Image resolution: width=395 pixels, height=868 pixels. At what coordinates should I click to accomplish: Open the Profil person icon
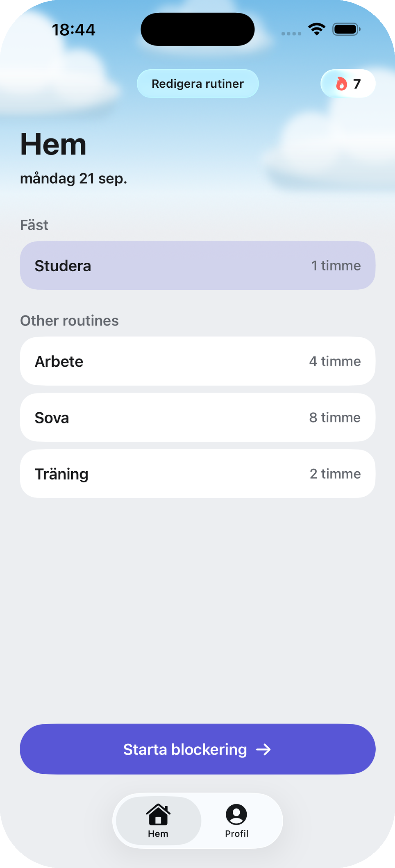coord(236,814)
